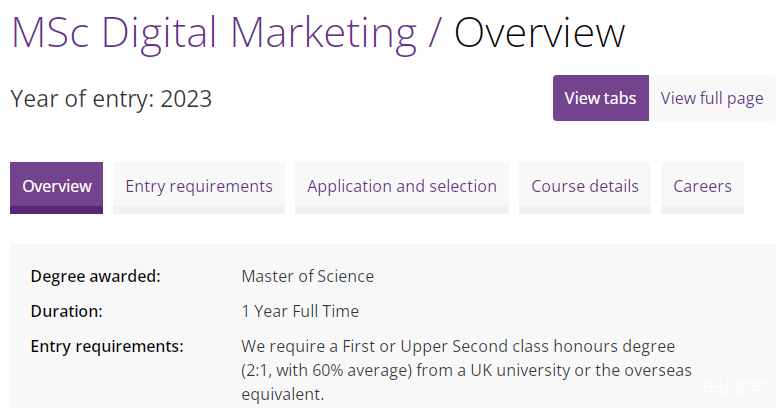Click the Master of Science value
781x408 pixels.
[307, 276]
